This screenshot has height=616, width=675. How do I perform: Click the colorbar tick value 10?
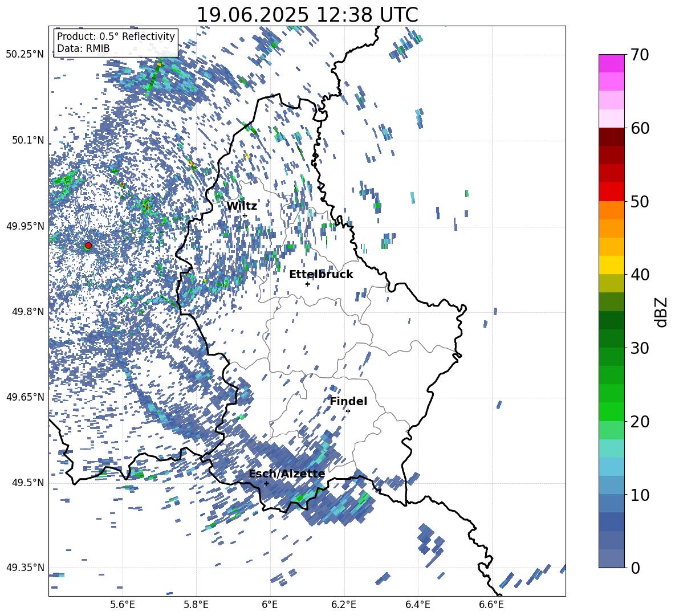[x=640, y=495]
